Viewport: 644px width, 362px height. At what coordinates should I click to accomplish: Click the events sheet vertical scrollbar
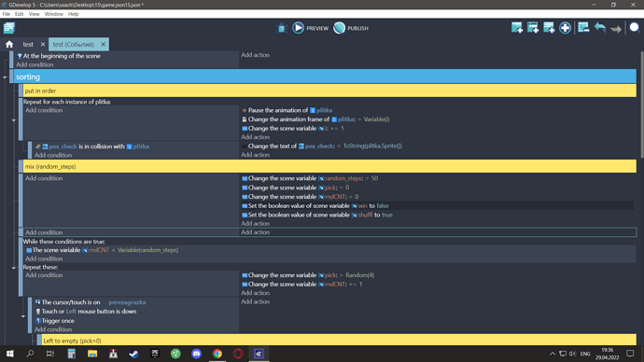[x=641, y=104]
